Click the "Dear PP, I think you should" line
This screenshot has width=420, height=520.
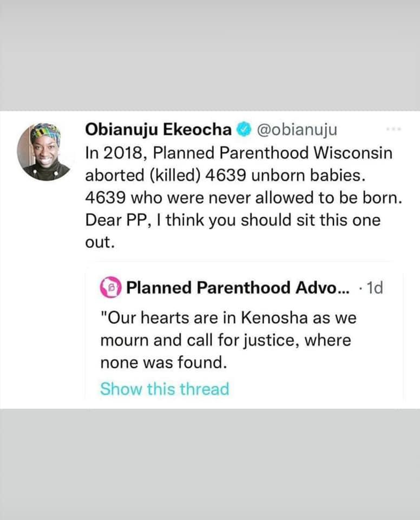coord(233,221)
